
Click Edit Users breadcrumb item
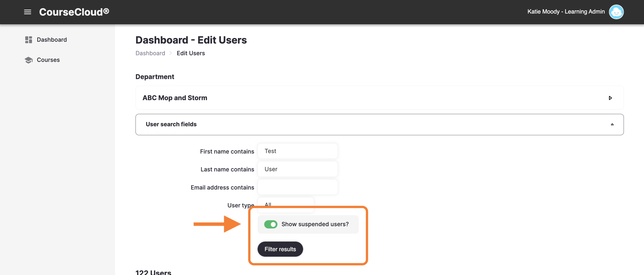coord(191,53)
